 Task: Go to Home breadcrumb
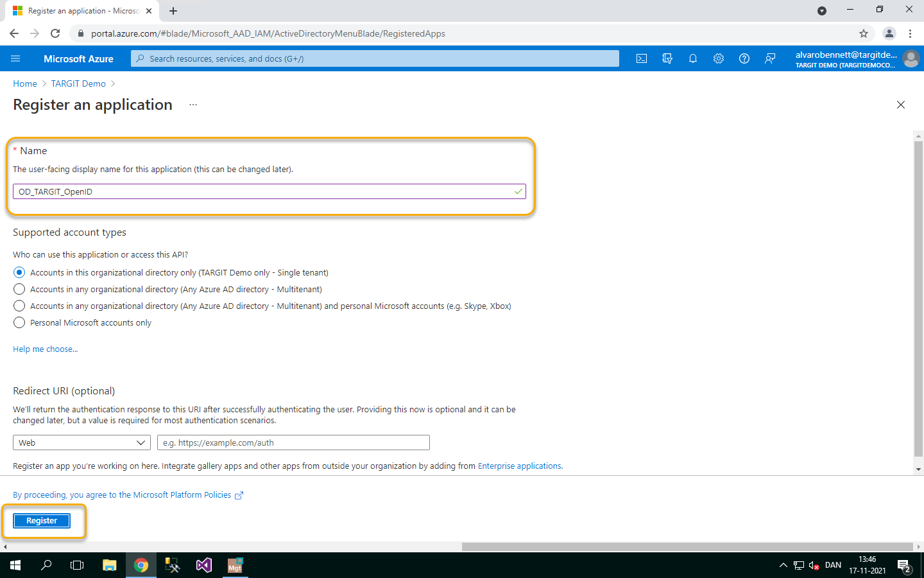point(25,83)
